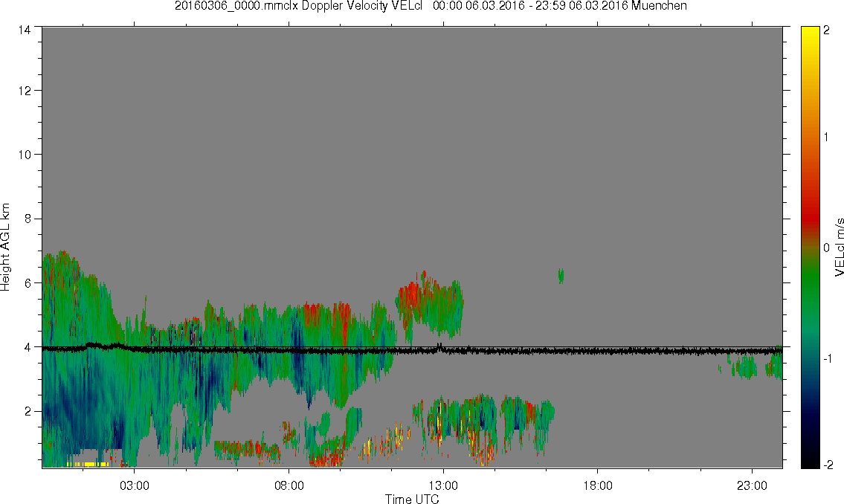Click the 08:00 time tick label
This screenshot has height=504, width=844.
289,485
